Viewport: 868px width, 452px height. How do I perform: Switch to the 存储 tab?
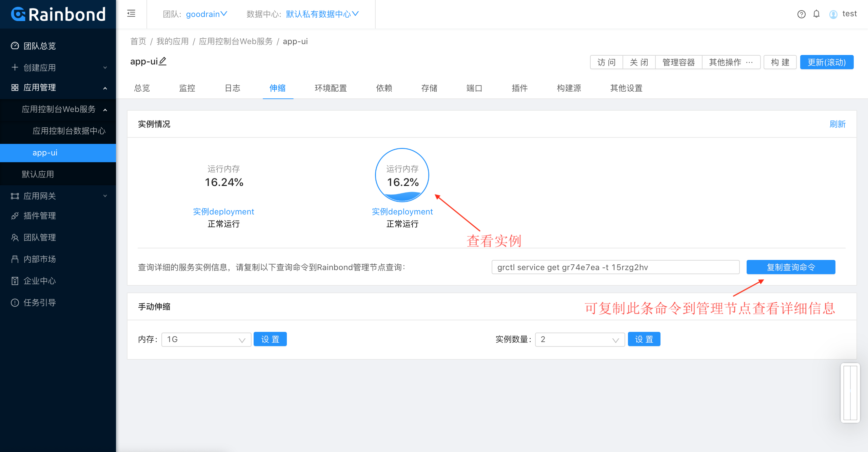coord(429,88)
